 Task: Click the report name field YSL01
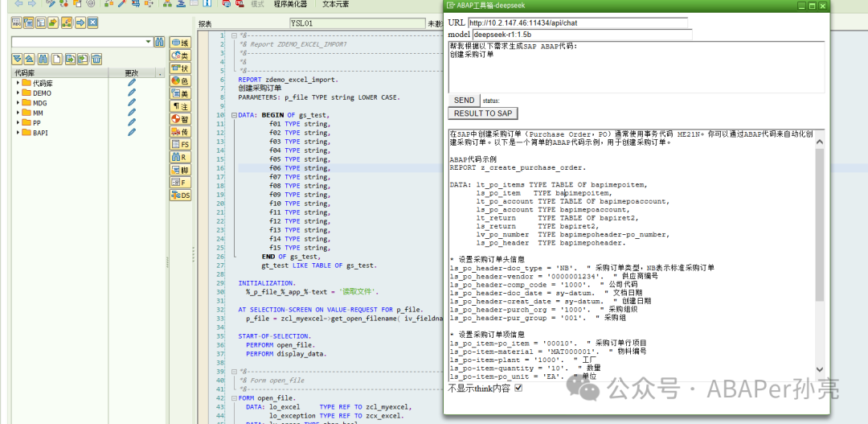click(358, 24)
